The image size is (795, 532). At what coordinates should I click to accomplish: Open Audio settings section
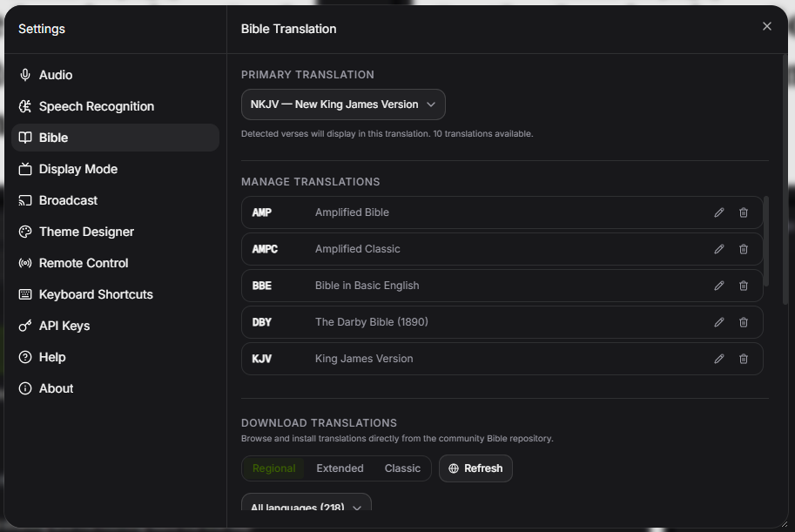(115, 75)
